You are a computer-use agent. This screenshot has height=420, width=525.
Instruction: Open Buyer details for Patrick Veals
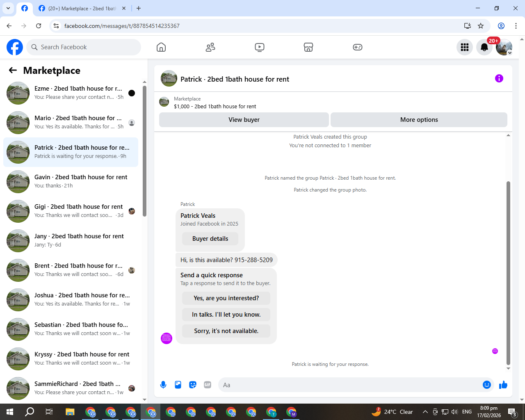click(210, 239)
